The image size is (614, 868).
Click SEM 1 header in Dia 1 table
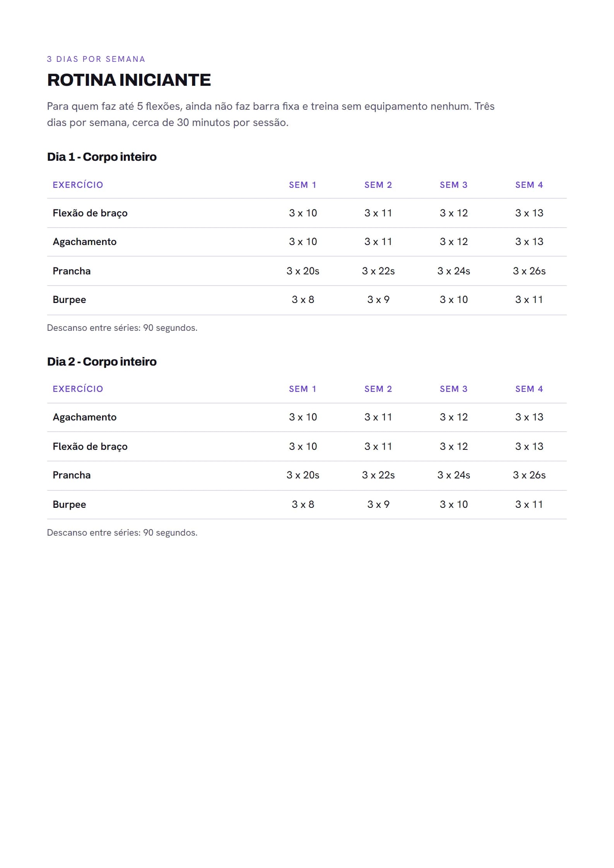pyautogui.click(x=303, y=185)
